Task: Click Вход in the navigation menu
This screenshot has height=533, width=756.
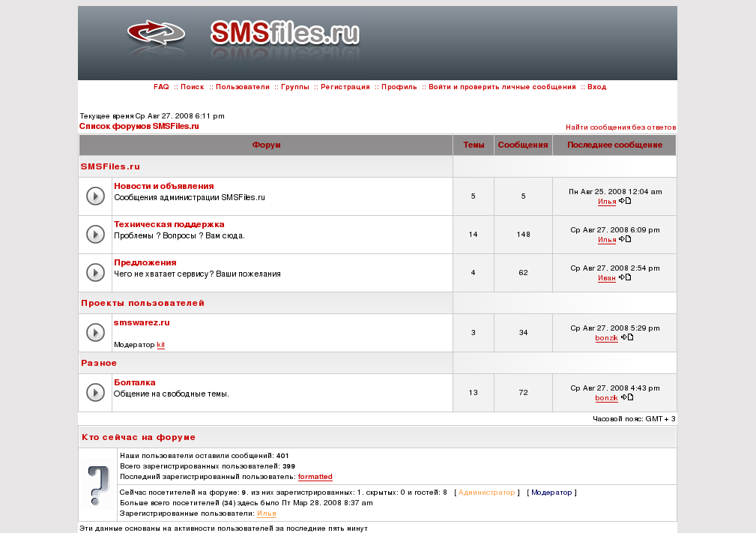Action: [x=597, y=87]
